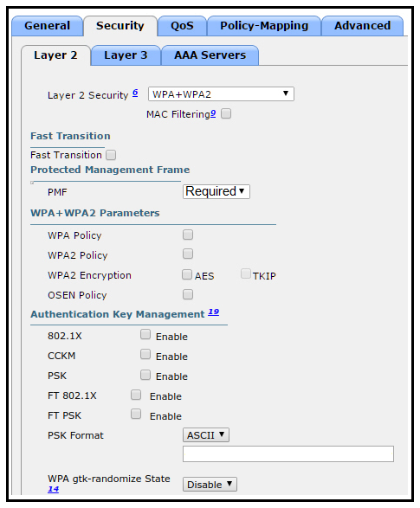420x508 pixels.
Task: Enable the MAC Filtering checkbox
Action: point(226,113)
